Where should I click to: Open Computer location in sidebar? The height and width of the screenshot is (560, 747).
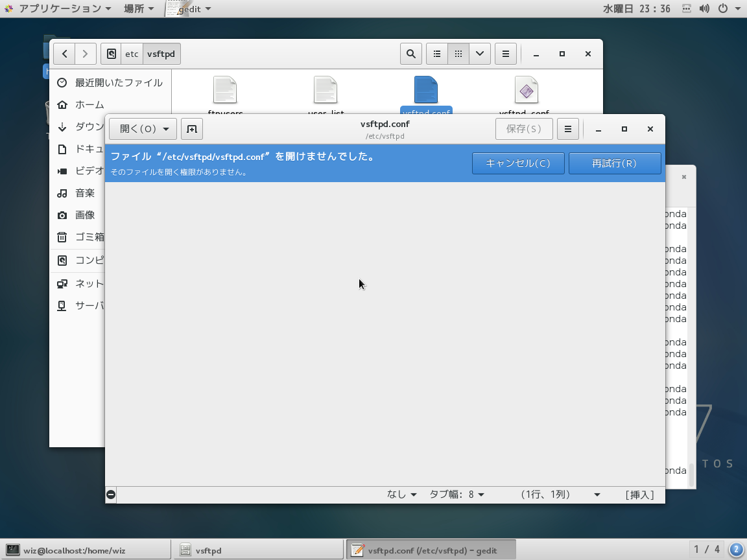click(78, 261)
